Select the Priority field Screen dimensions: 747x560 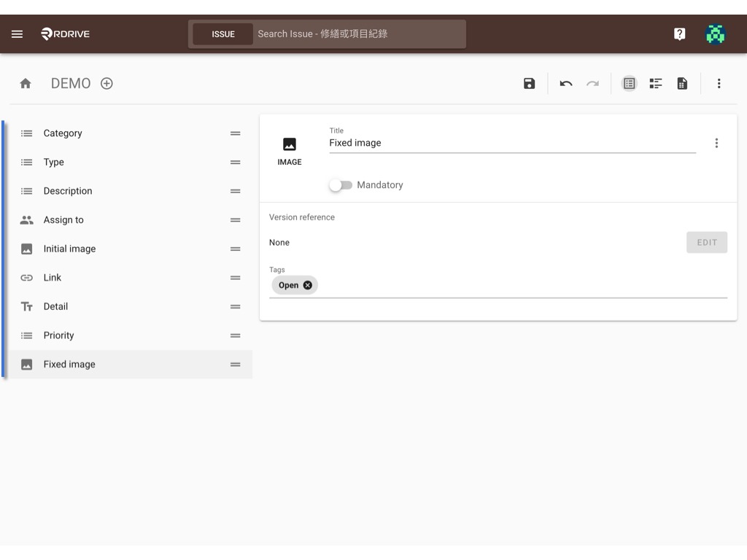pyautogui.click(x=131, y=335)
